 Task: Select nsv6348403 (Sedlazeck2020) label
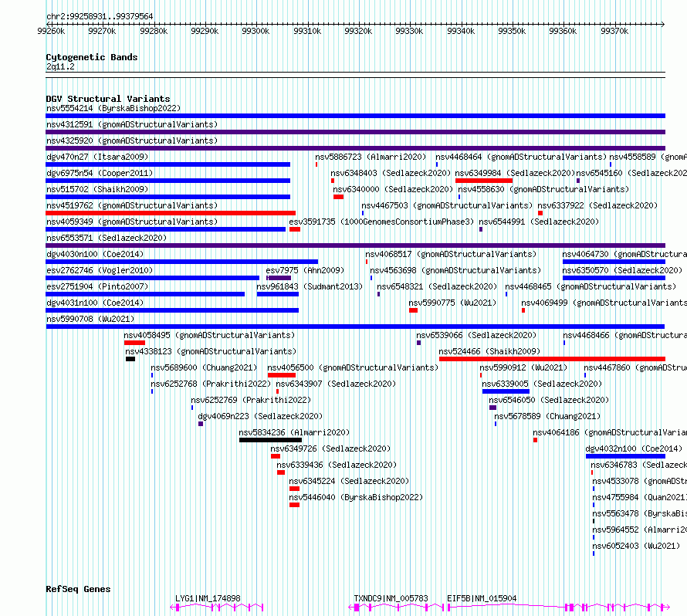coord(391,173)
